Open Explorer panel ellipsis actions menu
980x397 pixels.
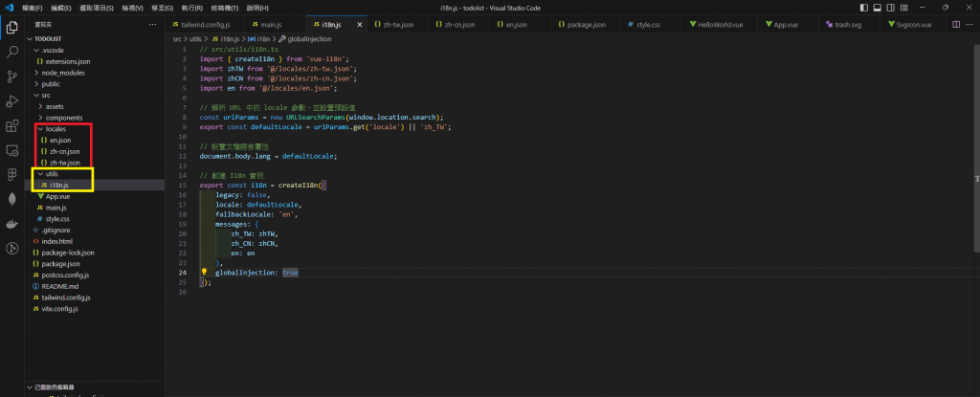(152, 24)
